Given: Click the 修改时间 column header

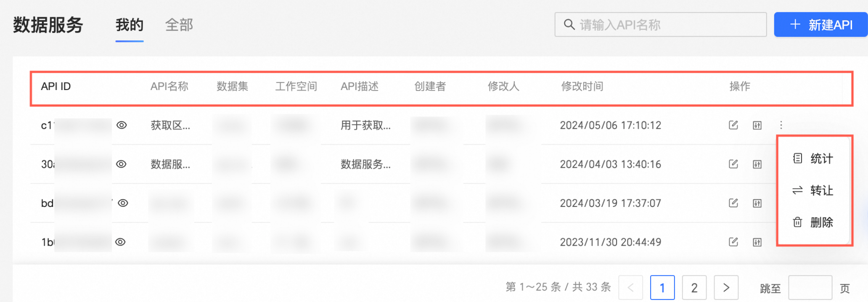Looking at the screenshot, I should [582, 86].
